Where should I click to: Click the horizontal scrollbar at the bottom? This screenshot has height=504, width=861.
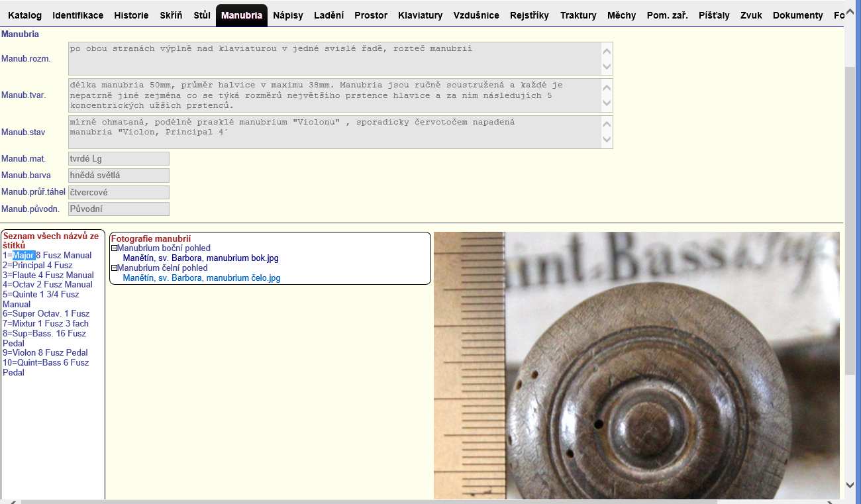click(x=369, y=501)
